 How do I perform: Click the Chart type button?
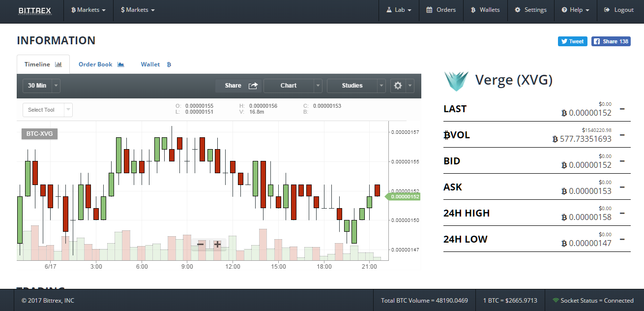pos(289,86)
